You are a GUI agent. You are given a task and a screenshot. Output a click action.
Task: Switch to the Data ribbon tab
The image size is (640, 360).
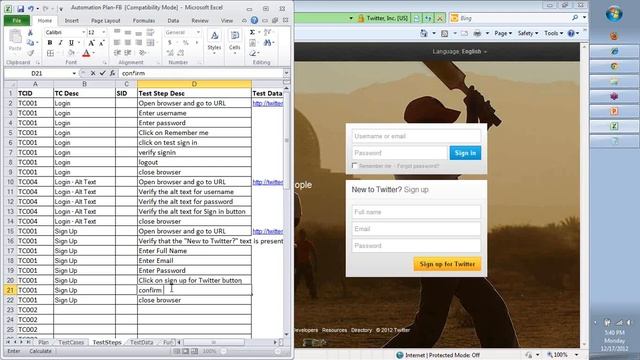click(x=173, y=20)
